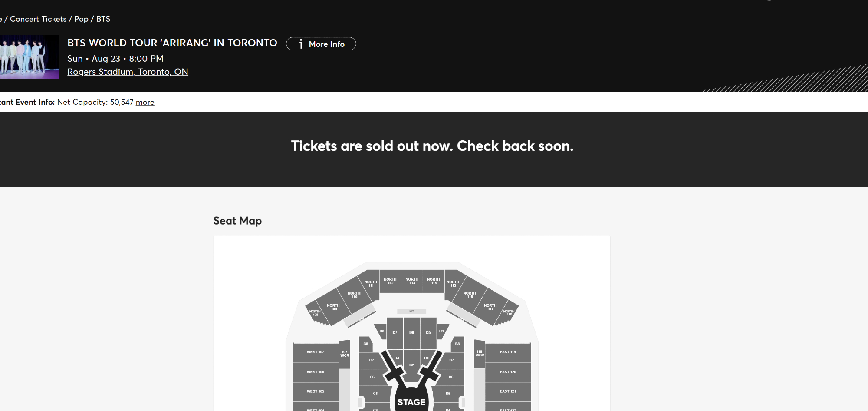Open Rogers Stadium, Toronto, ON venue link
This screenshot has width=868, height=411.
[x=128, y=72]
